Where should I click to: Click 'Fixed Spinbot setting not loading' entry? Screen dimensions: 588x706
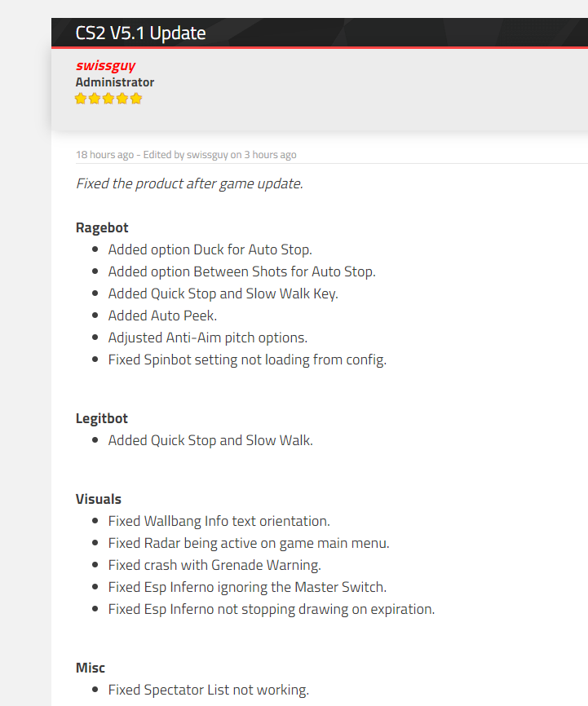[x=247, y=360]
